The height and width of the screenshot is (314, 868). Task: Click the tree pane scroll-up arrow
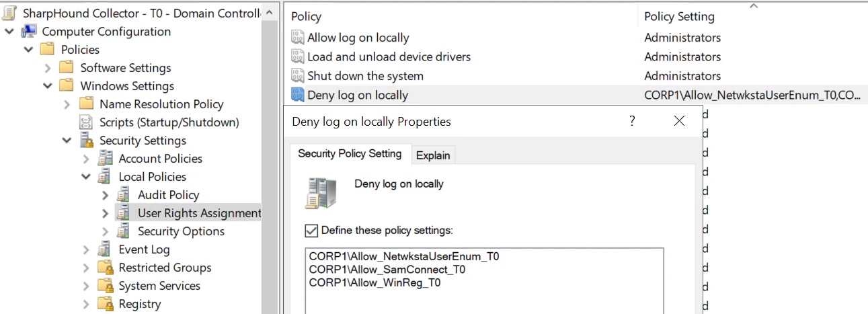tap(269, 13)
